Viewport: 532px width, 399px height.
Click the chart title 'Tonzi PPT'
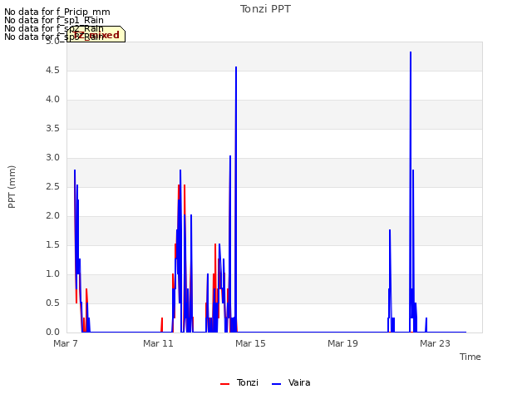[x=265, y=9]
